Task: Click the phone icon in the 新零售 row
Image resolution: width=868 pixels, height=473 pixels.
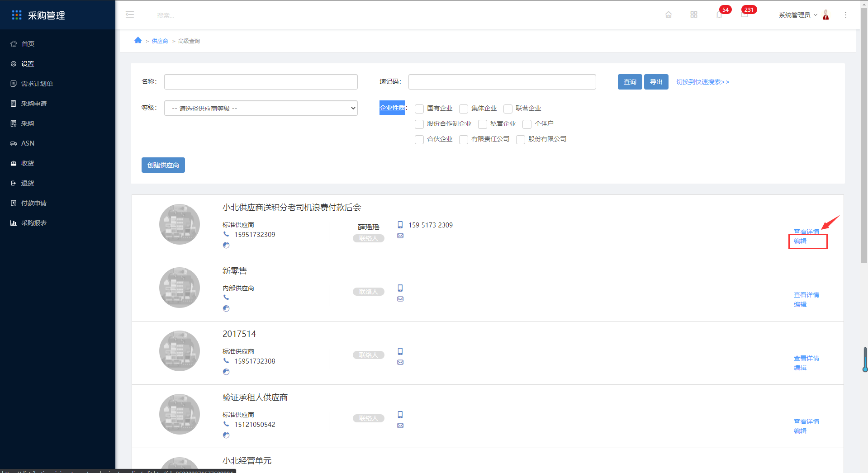Action: click(226, 298)
